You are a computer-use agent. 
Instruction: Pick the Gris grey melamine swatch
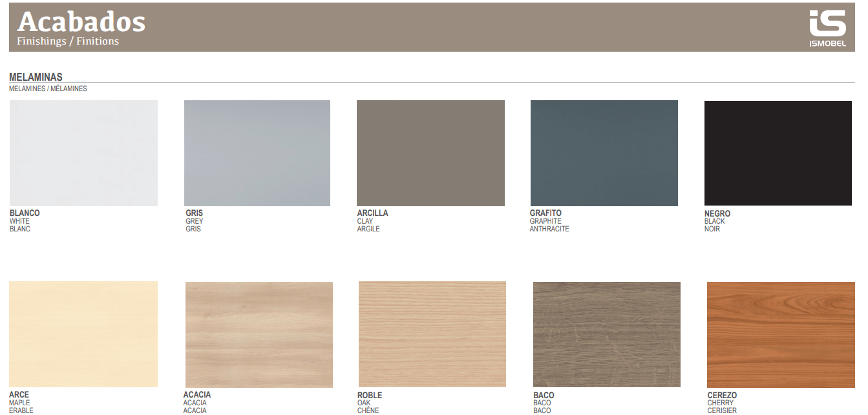[257, 153]
